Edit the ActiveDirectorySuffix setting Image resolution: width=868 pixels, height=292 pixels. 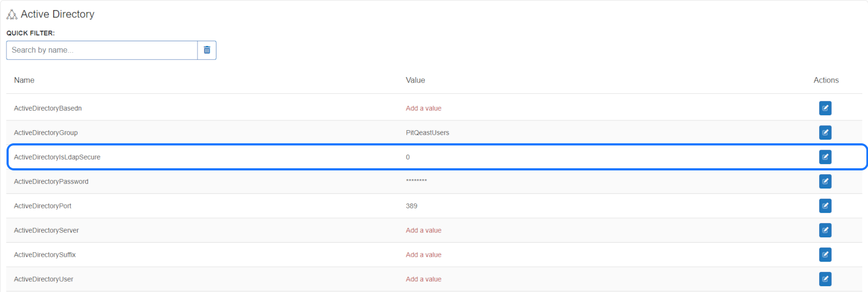[825, 255]
